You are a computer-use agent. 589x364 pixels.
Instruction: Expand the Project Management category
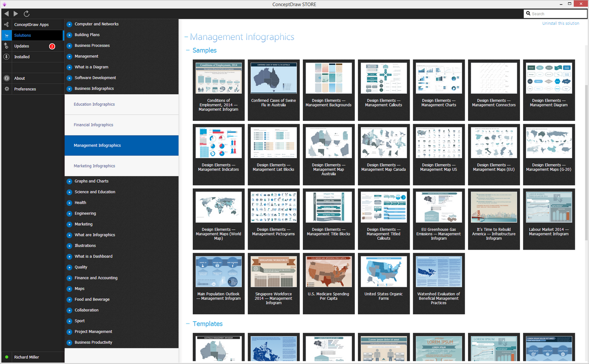tap(69, 332)
